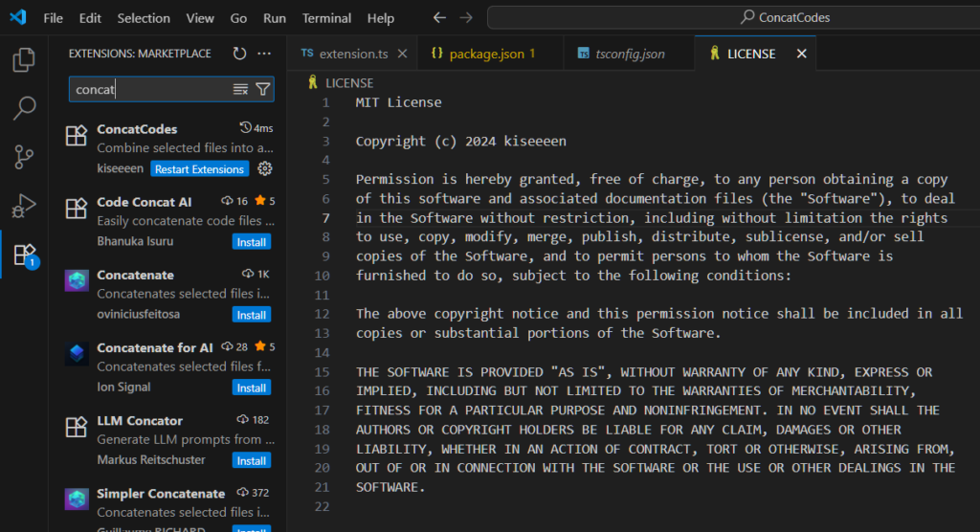Open the Terminal menu
Viewport: 980px width, 532px height.
tap(326, 18)
